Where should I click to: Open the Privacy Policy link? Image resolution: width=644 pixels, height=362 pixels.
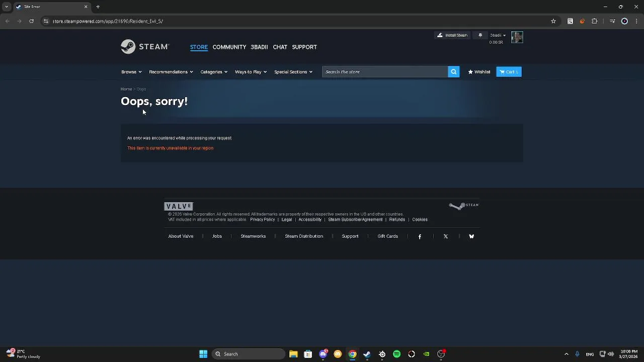(x=263, y=220)
